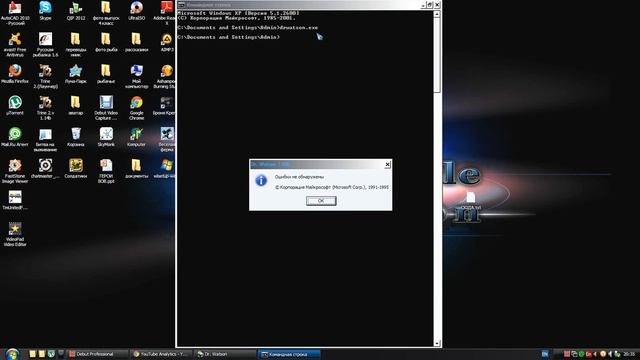
Task: Click the EN language indicator in tray
Action: click(x=544, y=354)
